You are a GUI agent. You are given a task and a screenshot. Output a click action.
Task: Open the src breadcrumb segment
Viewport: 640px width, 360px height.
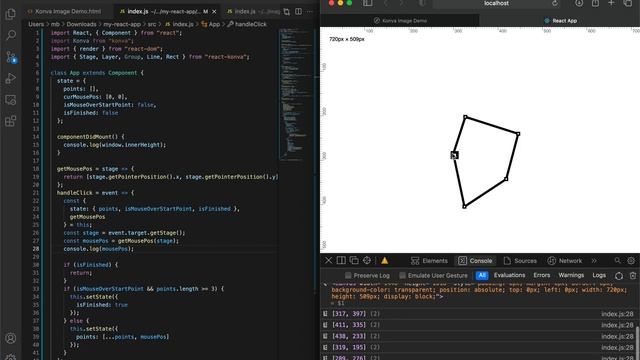pyautogui.click(x=151, y=24)
